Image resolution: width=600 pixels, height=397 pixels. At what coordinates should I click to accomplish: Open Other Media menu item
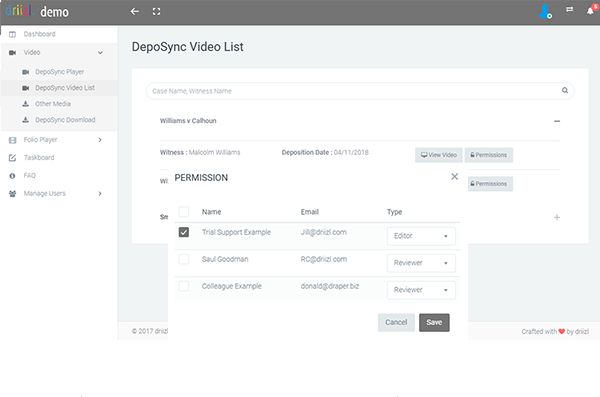click(x=53, y=104)
